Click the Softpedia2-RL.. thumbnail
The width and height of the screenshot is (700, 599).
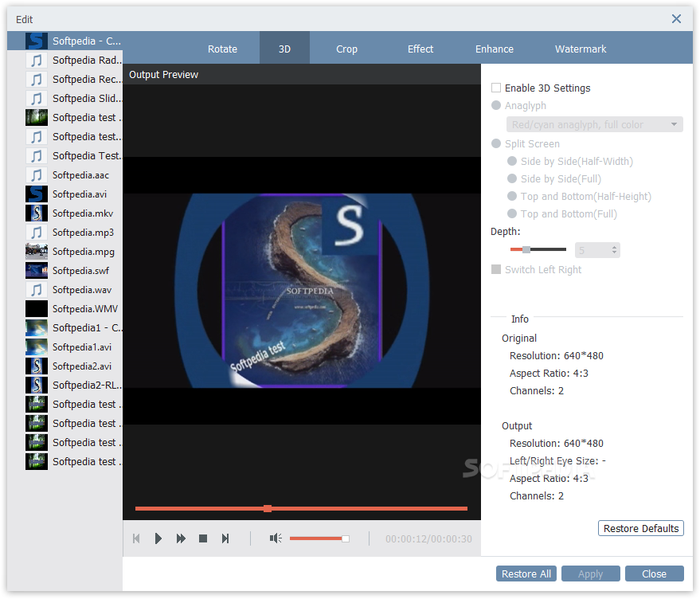pyautogui.click(x=37, y=385)
